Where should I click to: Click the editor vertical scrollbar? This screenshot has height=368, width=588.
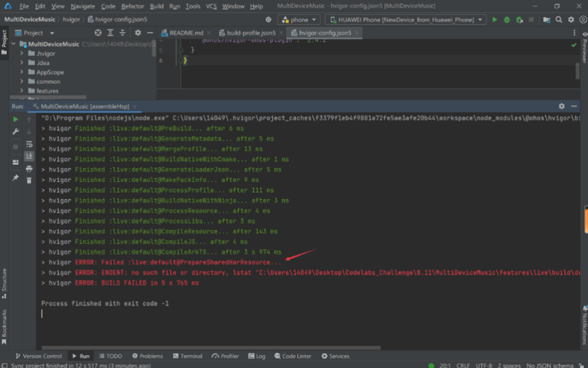point(578,70)
